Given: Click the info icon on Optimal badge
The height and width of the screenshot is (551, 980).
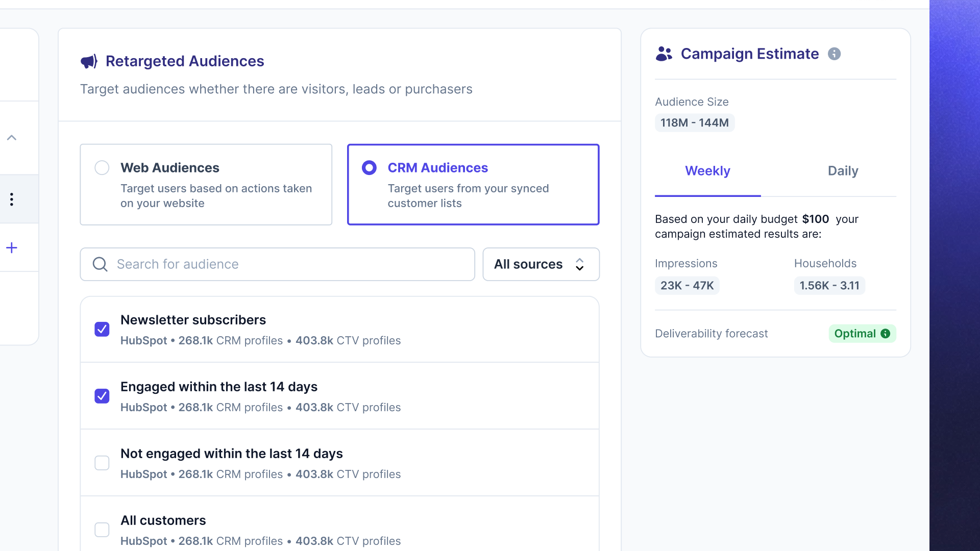Looking at the screenshot, I should click(886, 334).
